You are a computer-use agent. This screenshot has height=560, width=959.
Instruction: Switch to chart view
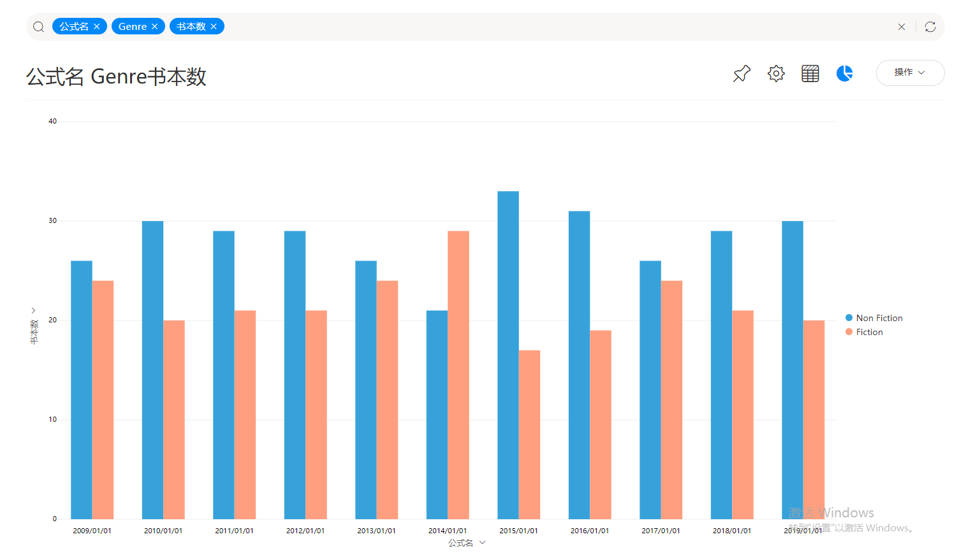[845, 74]
